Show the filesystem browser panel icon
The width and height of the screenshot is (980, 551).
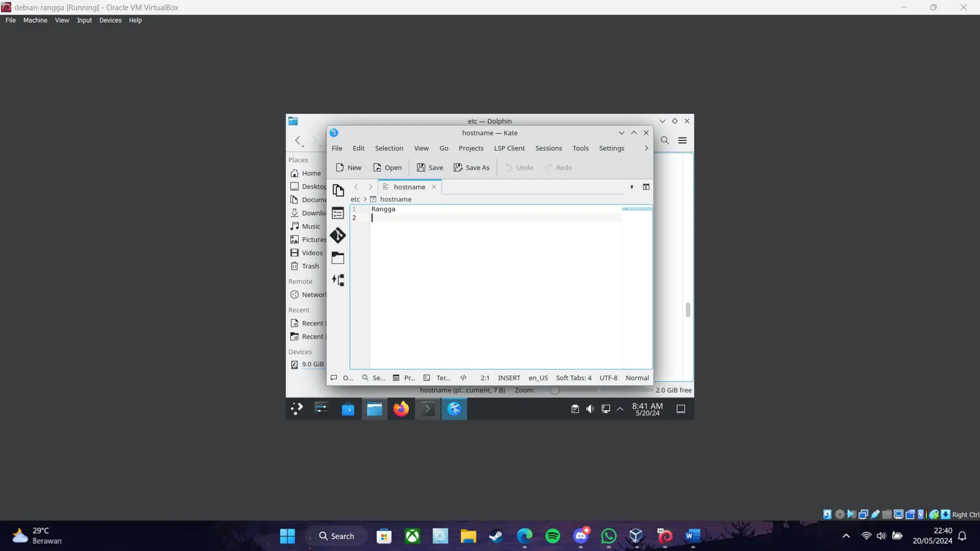(338, 258)
